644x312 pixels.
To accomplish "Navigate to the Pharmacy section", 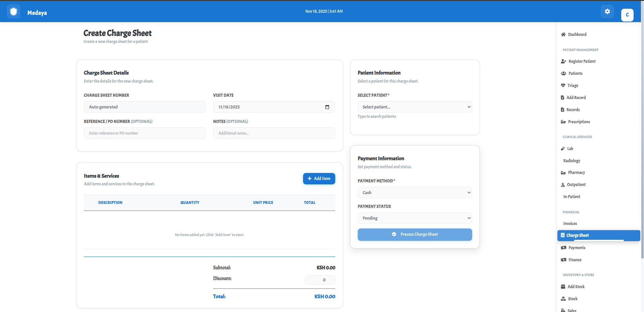I will point(576,172).
